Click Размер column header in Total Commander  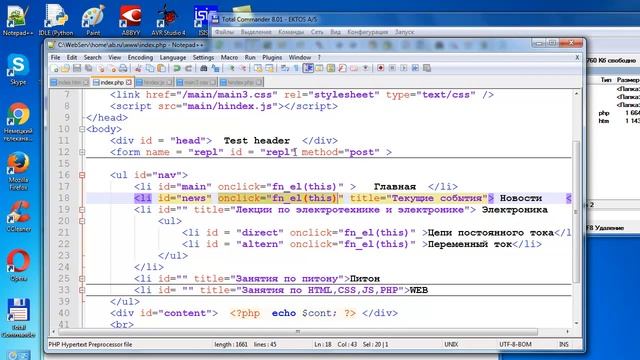[x=628, y=80]
